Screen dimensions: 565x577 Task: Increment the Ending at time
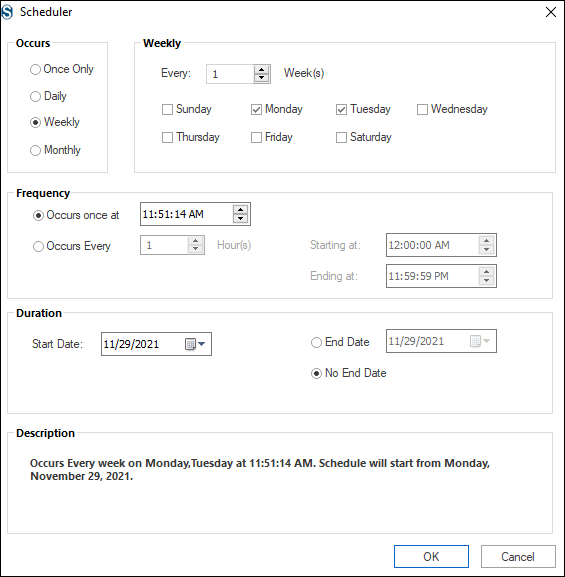point(486,272)
